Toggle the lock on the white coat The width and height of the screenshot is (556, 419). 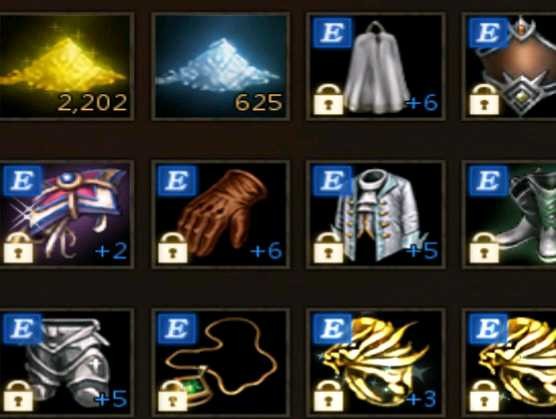[328, 248]
